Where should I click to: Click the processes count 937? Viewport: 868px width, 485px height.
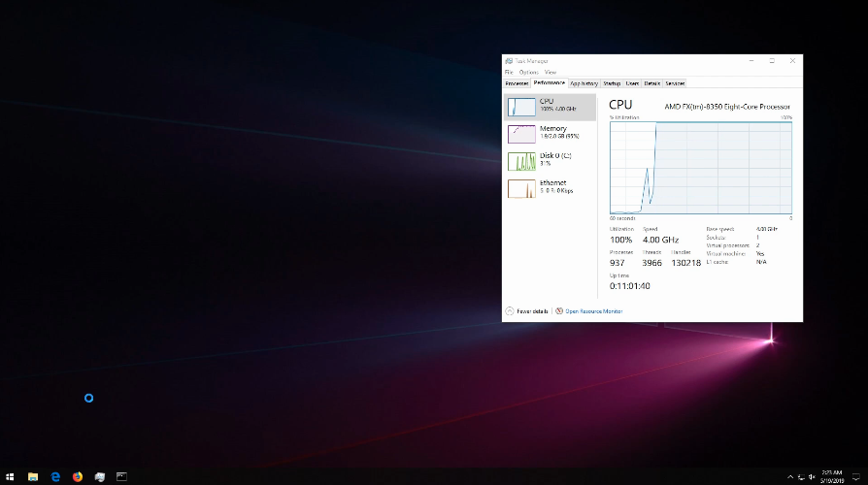coord(617,263)
